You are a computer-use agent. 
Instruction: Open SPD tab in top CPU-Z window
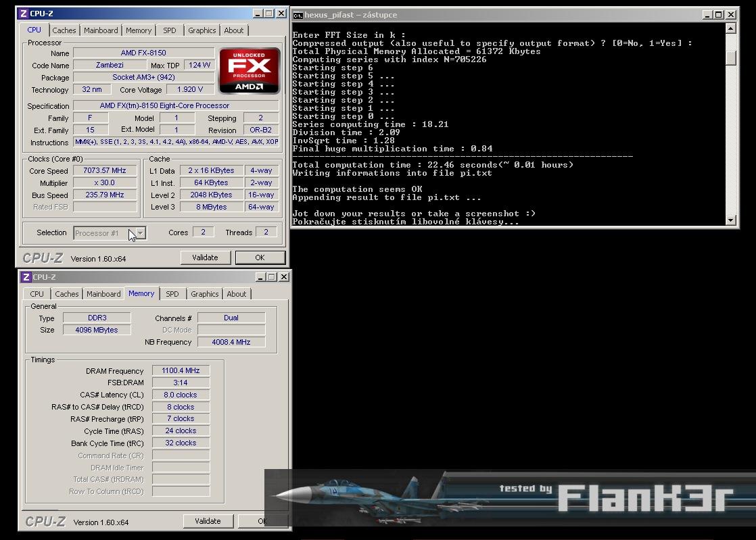[169, 30]
